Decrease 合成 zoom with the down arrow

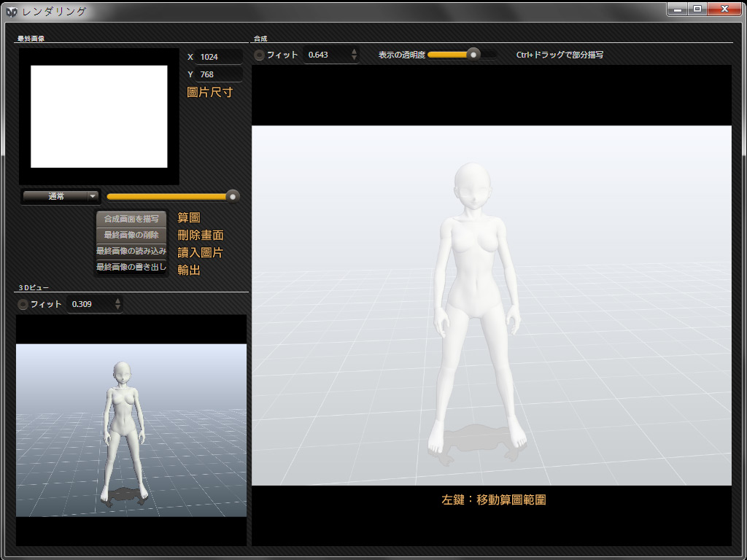coord(355,58)
